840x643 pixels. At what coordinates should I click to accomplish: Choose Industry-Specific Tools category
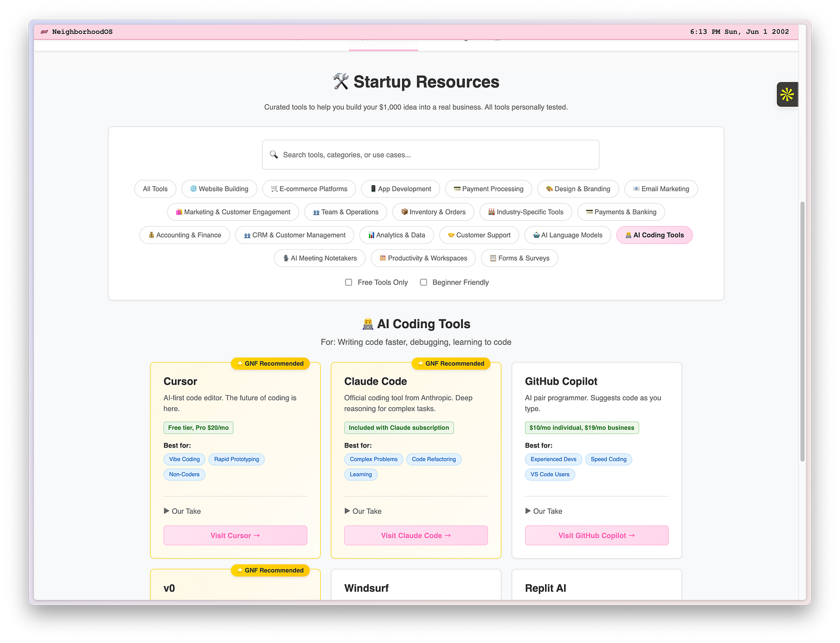point(526,212)
